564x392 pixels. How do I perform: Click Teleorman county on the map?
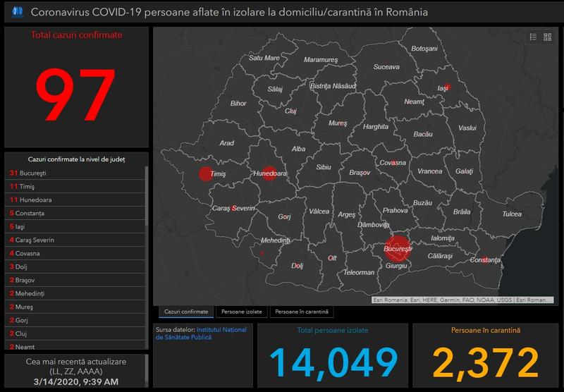[359, 273]
